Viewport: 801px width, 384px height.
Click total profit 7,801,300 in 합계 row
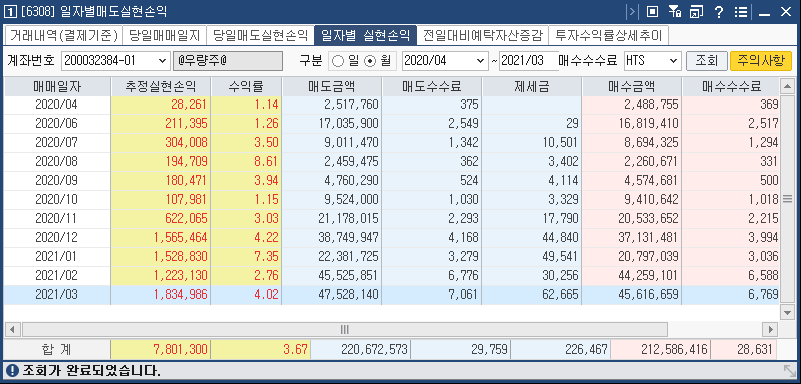(180, 349)
